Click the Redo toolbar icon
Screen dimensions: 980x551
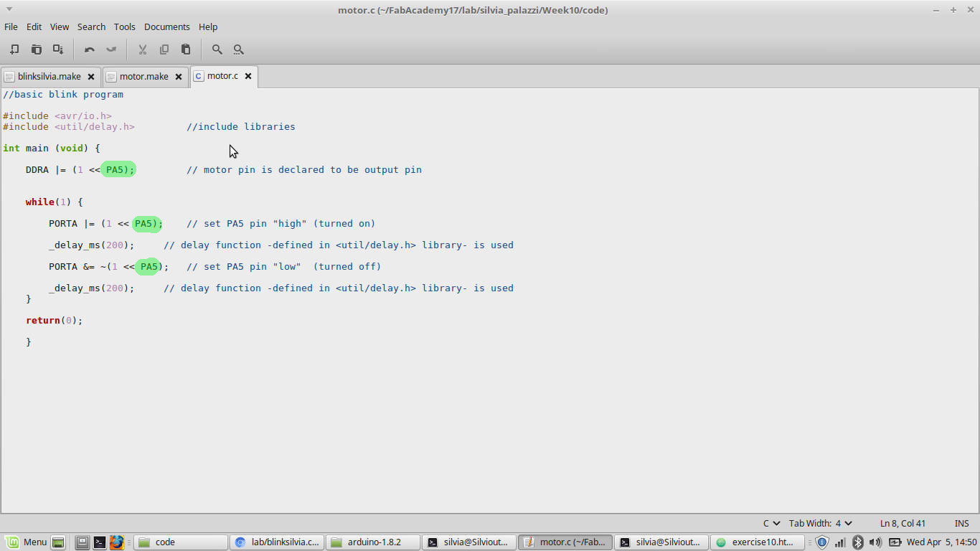click(111, 50)
